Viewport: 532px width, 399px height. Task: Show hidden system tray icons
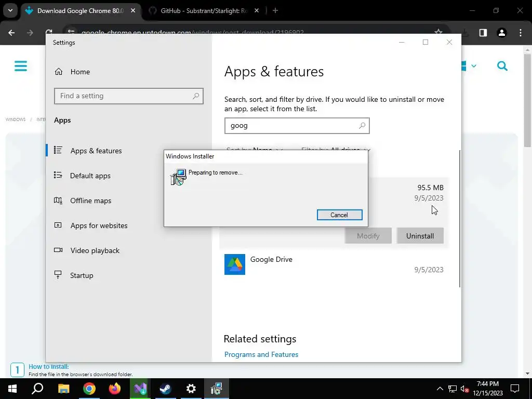coord(440,389)
